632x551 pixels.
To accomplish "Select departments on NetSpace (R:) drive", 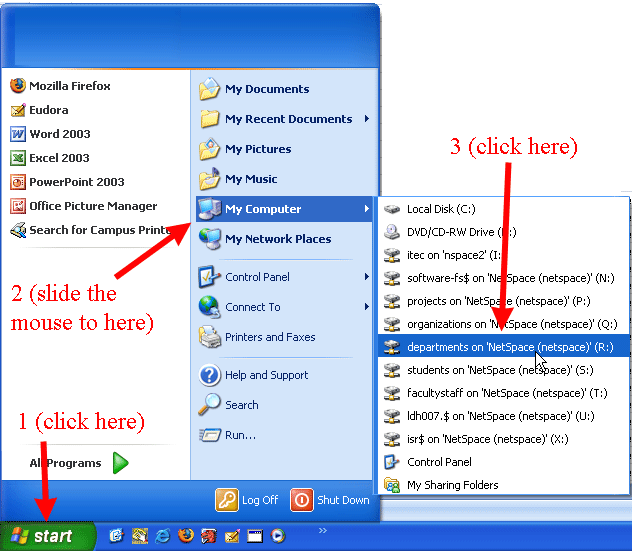I will (x=504, y=347).
